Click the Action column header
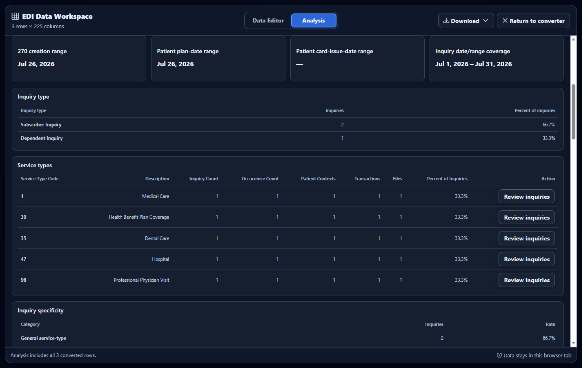 click(548, 179)
